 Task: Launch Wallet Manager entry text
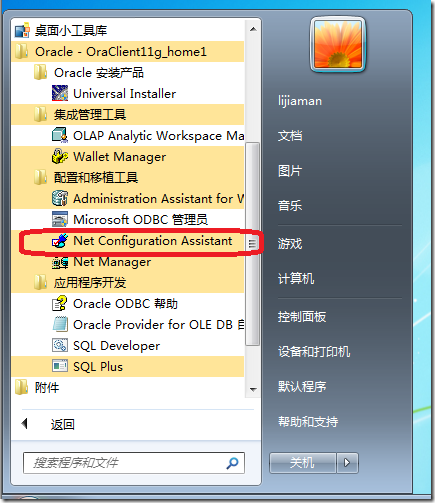tap(120, 157)
